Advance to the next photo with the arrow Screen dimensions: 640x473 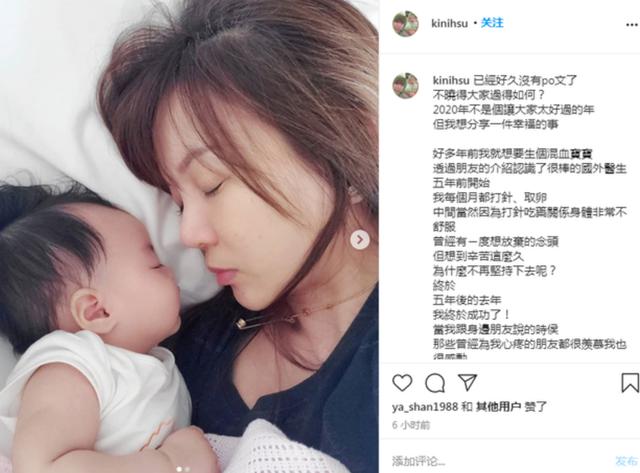click(360, 240)
